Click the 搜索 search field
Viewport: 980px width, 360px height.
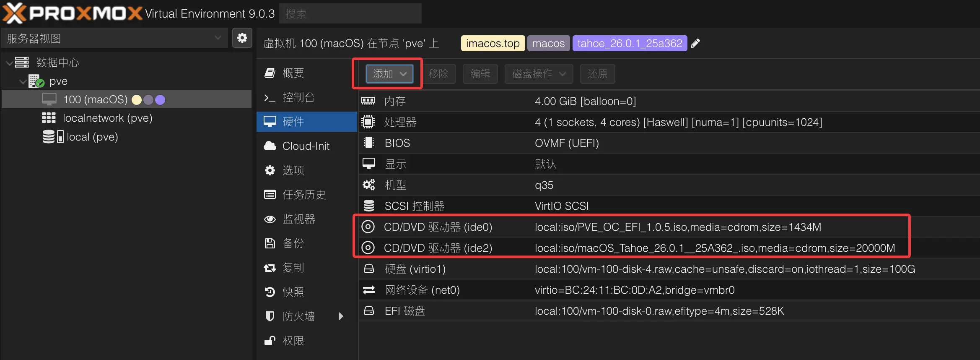coord(350,14)
